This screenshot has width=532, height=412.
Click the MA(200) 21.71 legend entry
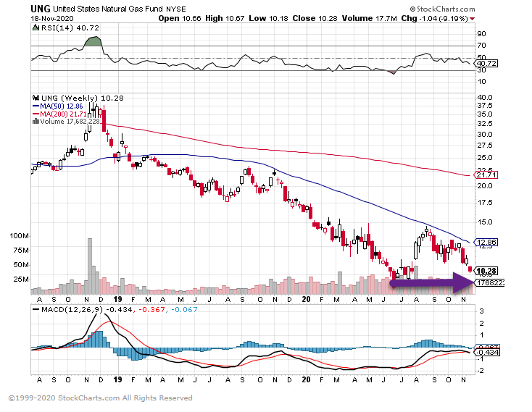59,114
